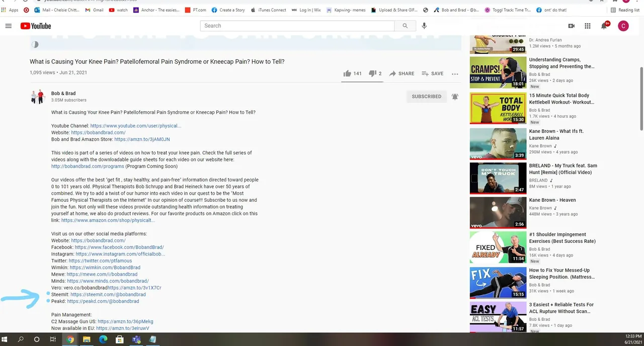Open Bob and Brad Amazon Store link

[x=142, y=139]
